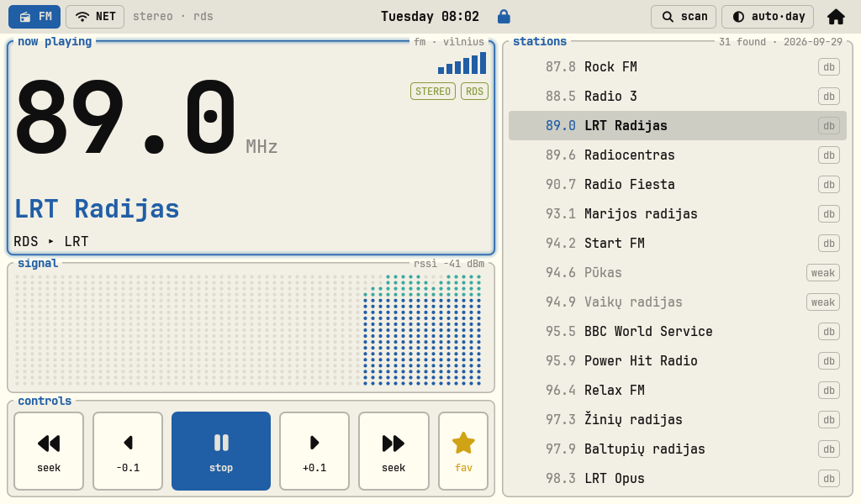The height and width of the screenshot is (504, 861).
Task: Tune to 96.4 Relax FM
Action: [x=678, y=391]
